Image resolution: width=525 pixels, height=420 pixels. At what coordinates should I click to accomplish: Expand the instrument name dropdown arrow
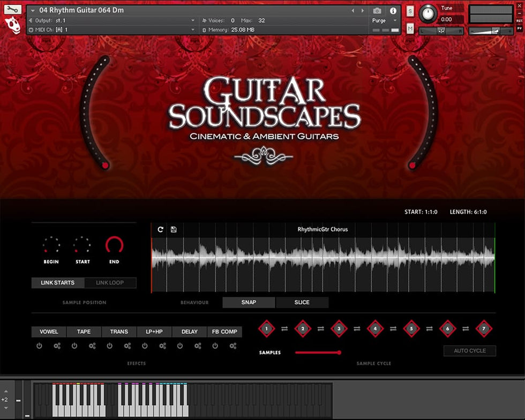point(33,11)
